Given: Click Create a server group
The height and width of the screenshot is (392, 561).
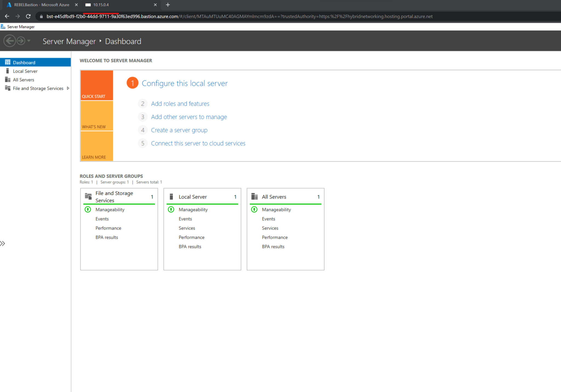Looking at the screenshot, I should click(179, 130).
